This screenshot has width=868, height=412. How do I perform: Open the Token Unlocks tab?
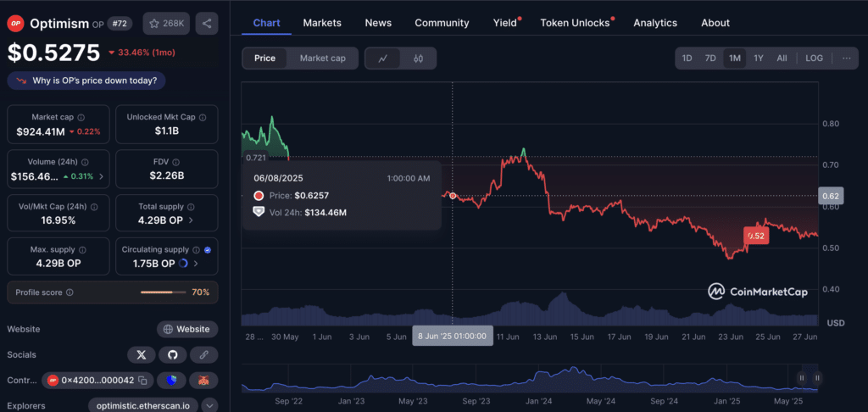pos(575,23)
